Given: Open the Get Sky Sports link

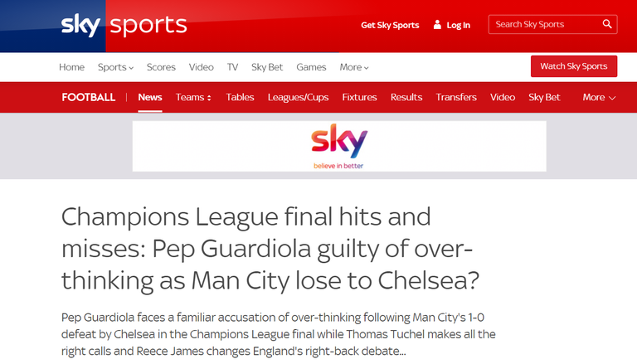Looking at the screenshot, I should click(390, 25).
